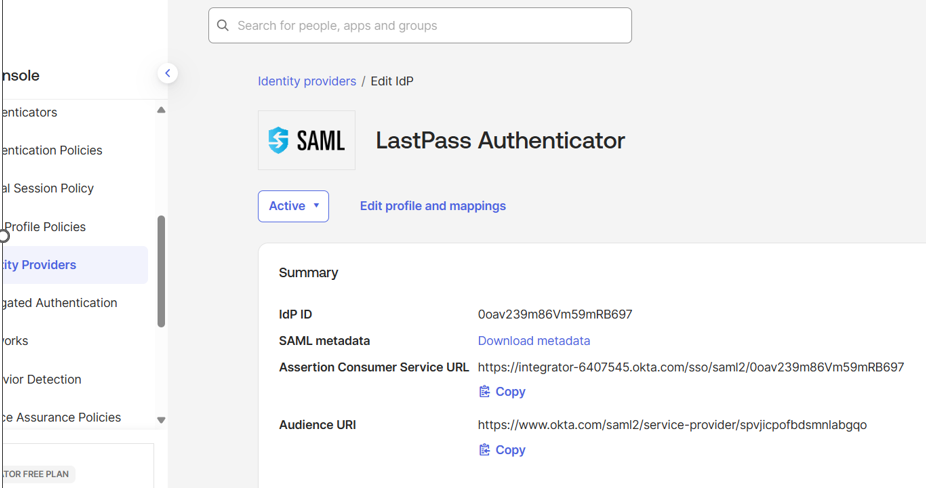
Task: Click the SAML logo thumbnail
Action: [306, 140]
